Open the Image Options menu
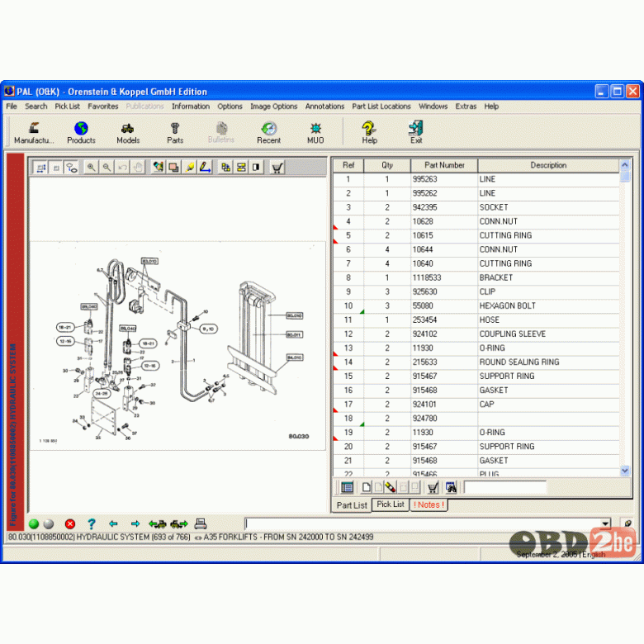644x644 pixels. (273, 107)
